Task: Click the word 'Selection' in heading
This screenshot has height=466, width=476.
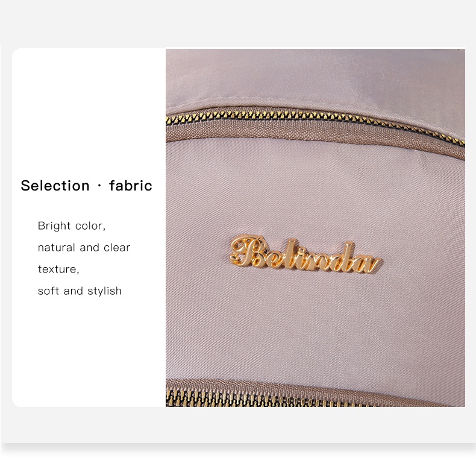Action: click(x=55, y=186)
